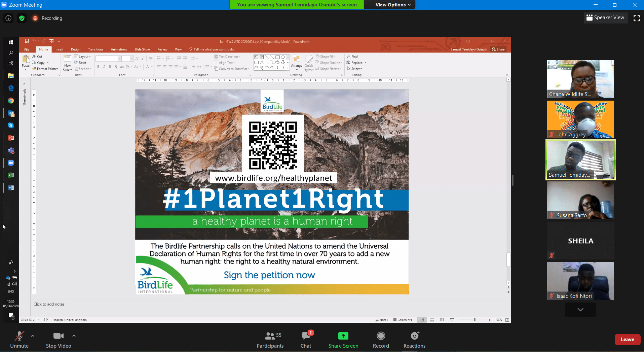
Task: Click the 'Tell me what you want to do' box
Action: click(x=213, y=49)
